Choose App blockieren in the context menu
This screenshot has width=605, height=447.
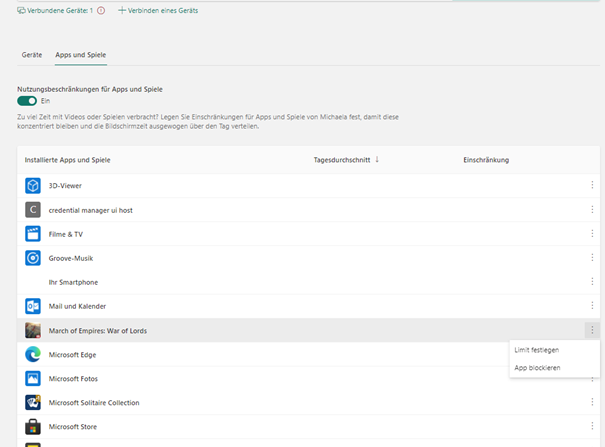537,368
